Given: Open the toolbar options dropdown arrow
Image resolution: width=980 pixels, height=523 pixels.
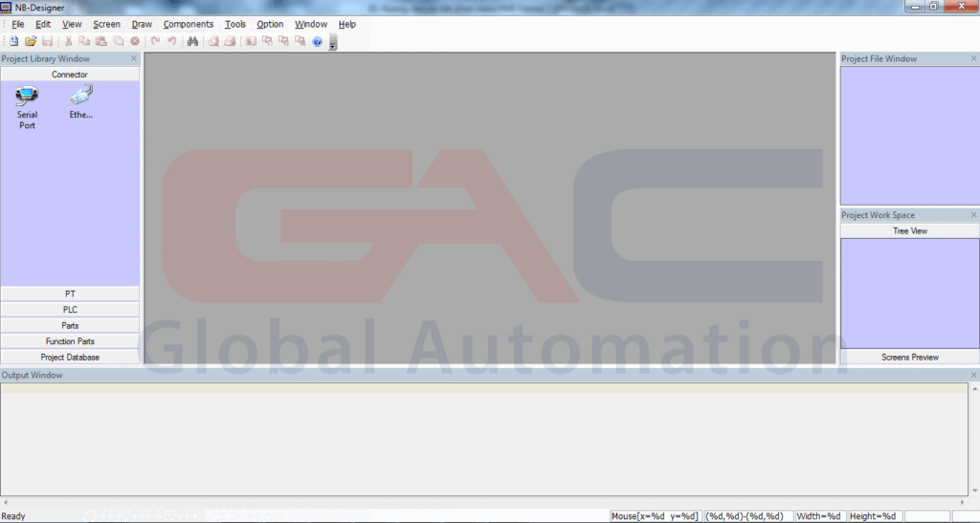Looking at the screenshot, I should [333, 42].
